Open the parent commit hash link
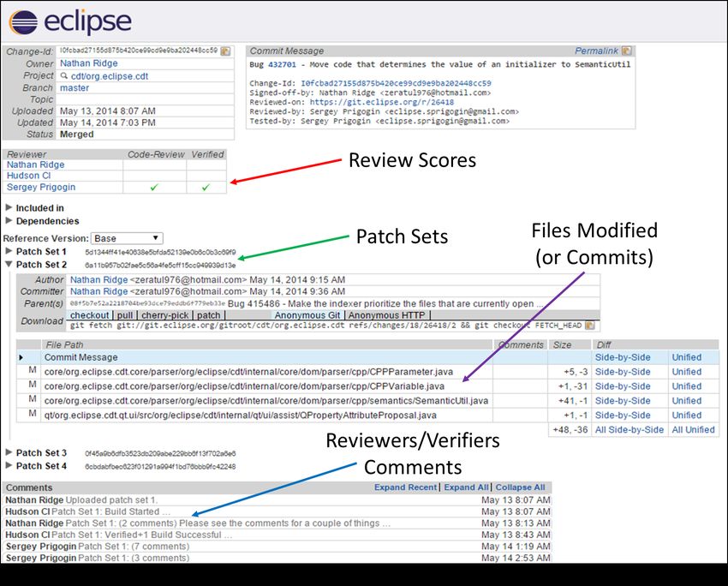 pos(147,303)
